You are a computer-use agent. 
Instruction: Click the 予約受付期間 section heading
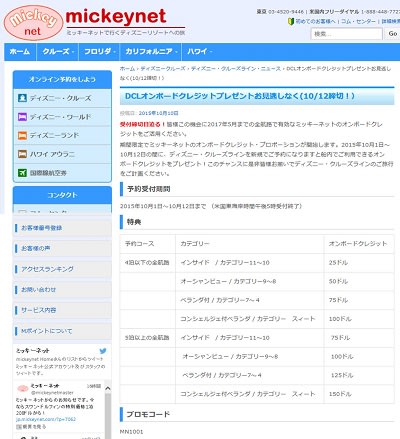(x=149, y=189)
